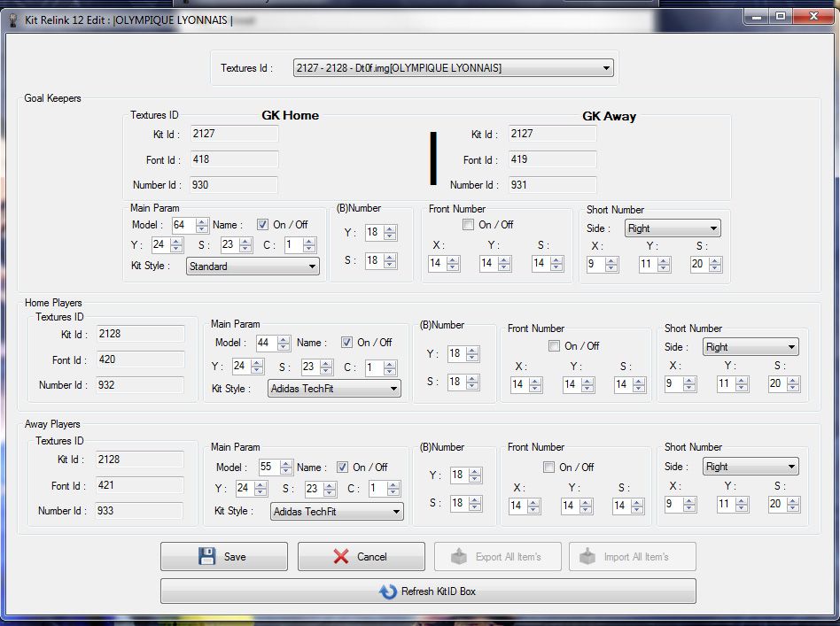The image size is (840, 626).
Task: Click Away Players Number Id field 933
Action: click(x=138, y=511)
